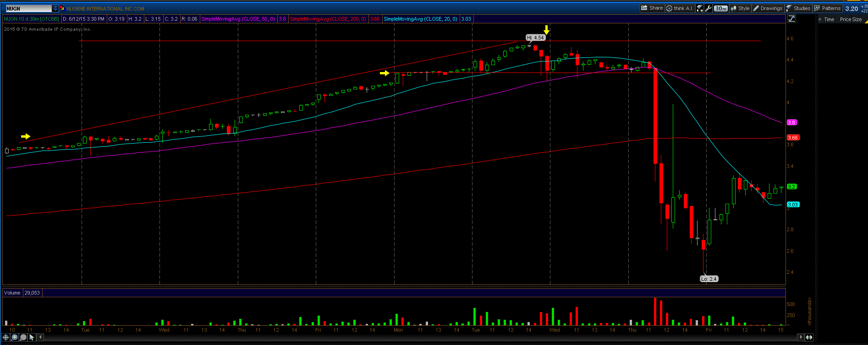The width and height of the screenshot is (868, 345).
Task: Click SimpleMovingAvg (CLOSE, 50, 0) study label
Action: tap(238, 19)
